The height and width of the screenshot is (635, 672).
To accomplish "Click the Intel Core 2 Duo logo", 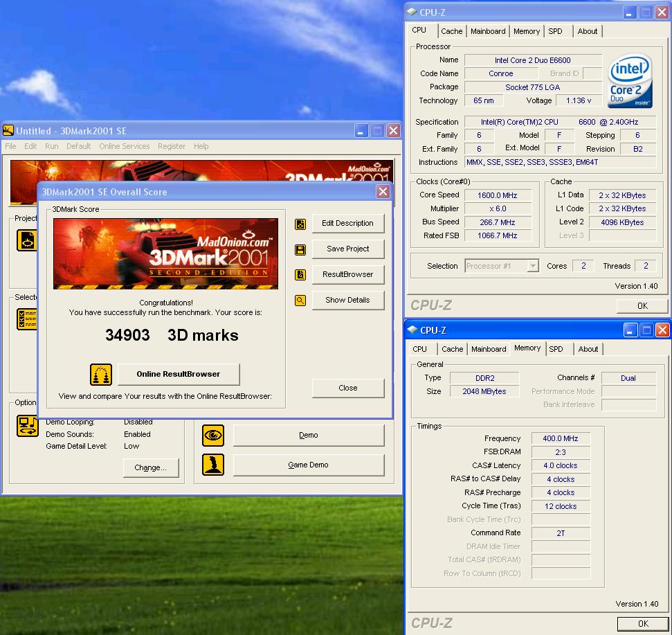I will pyautogui.click(x=630, y=80).
